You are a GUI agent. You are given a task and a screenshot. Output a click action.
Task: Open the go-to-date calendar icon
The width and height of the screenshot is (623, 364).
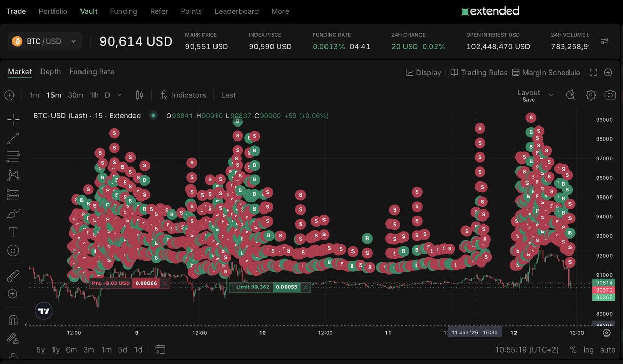coord(160,349)
